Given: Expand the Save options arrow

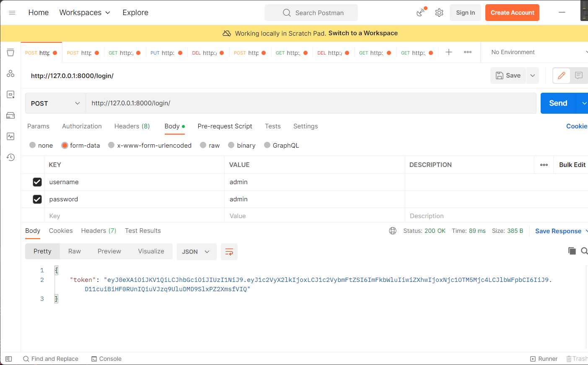Looking at the screenshot, I should (x=533, y=76).
